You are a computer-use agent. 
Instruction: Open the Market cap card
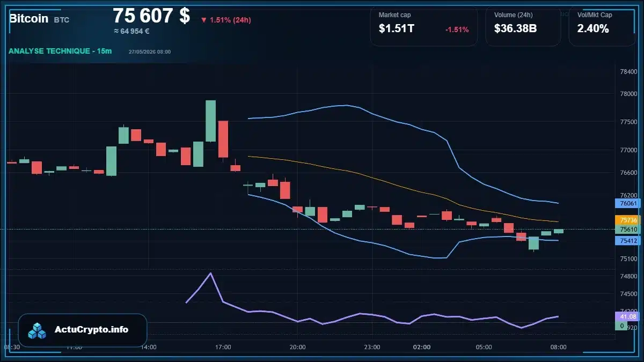(x=424, y=26)
